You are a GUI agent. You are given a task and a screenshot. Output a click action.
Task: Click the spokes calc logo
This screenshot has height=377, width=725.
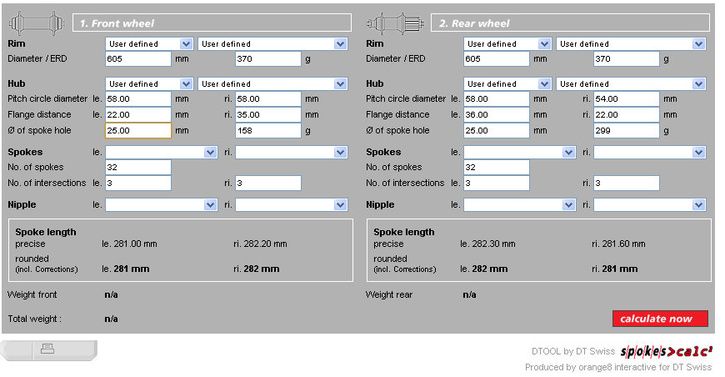coord(666,352)
